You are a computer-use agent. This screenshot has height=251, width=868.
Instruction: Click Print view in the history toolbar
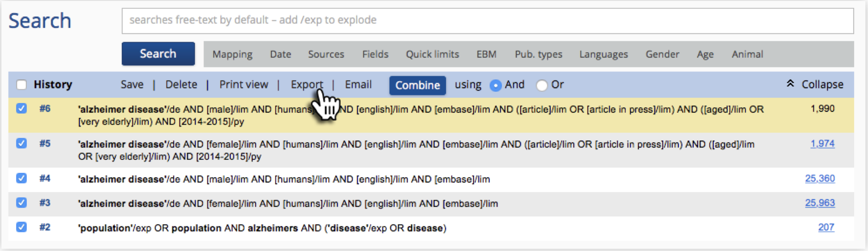(x=244, y=84)
